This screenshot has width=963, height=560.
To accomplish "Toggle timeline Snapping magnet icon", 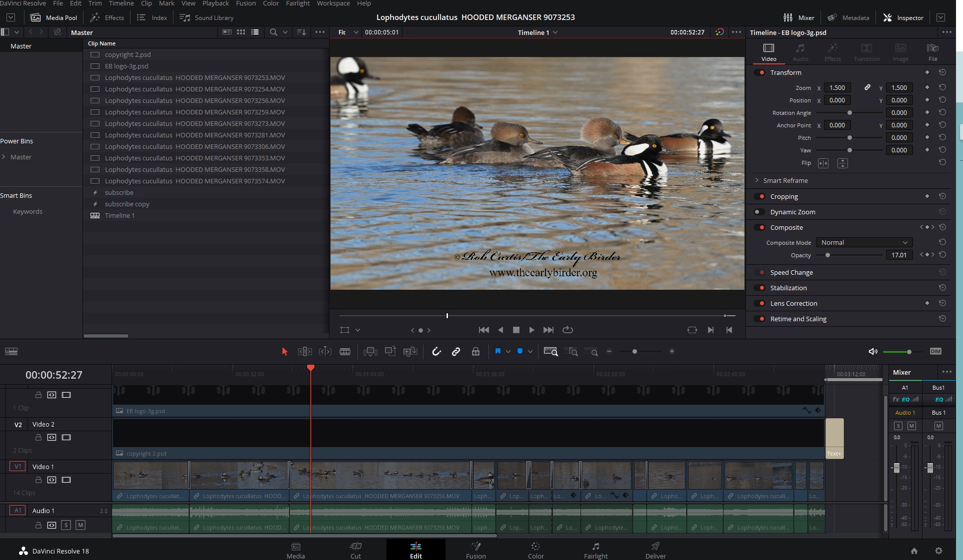I will (x=436, y=352).
